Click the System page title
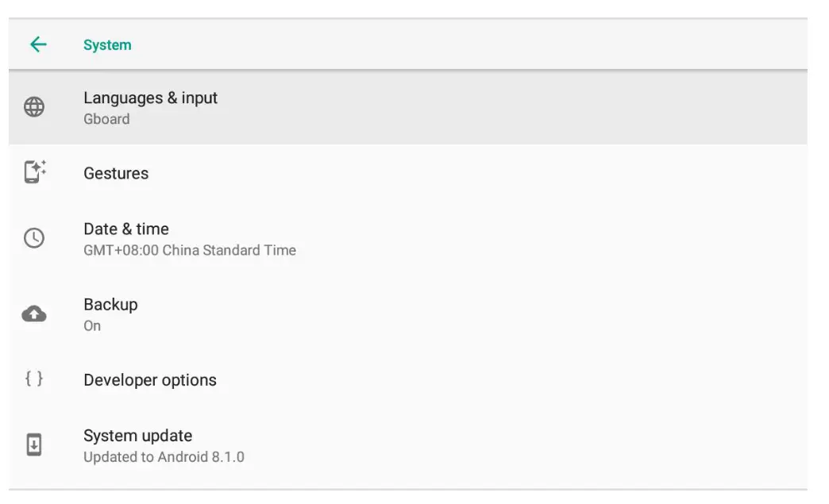829x504 pixels. coord(107,45)
